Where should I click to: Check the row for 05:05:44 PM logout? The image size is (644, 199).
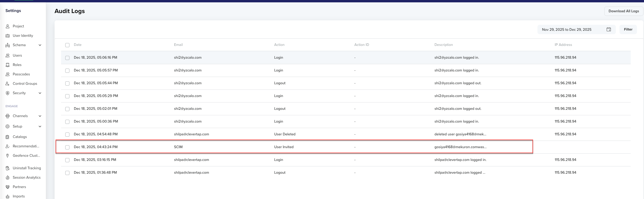[x=67, y=83]
